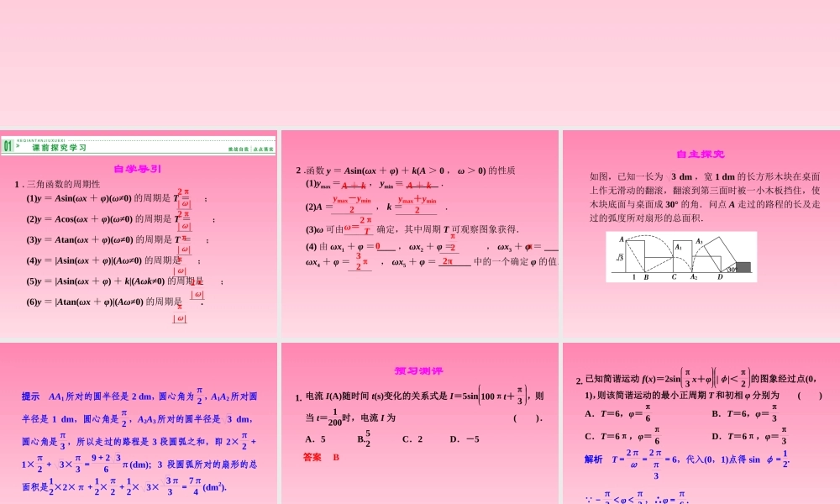Click the √3 height marker in the figure
Screen dimensions: 840x504
[619, 258]
